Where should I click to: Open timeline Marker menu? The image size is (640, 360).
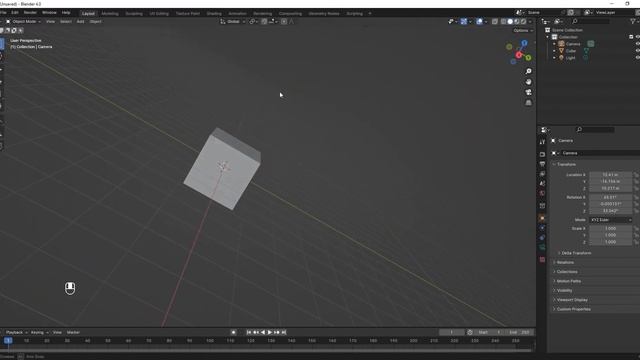tap(73, 333)
